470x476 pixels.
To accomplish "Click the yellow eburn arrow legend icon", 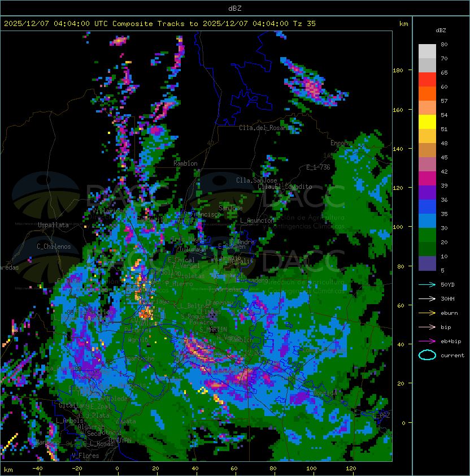I will [427, 313].
